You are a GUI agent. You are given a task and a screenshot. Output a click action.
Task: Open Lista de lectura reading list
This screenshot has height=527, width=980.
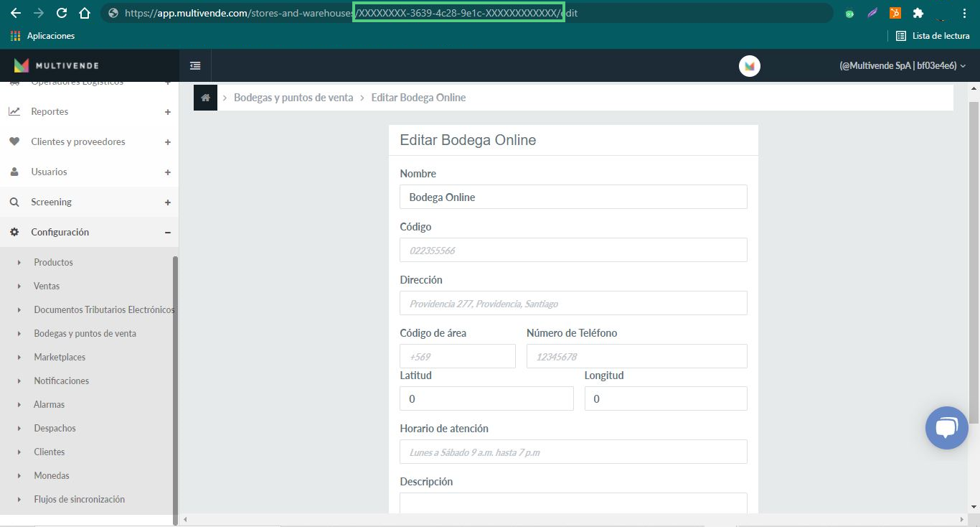[932, 36]
